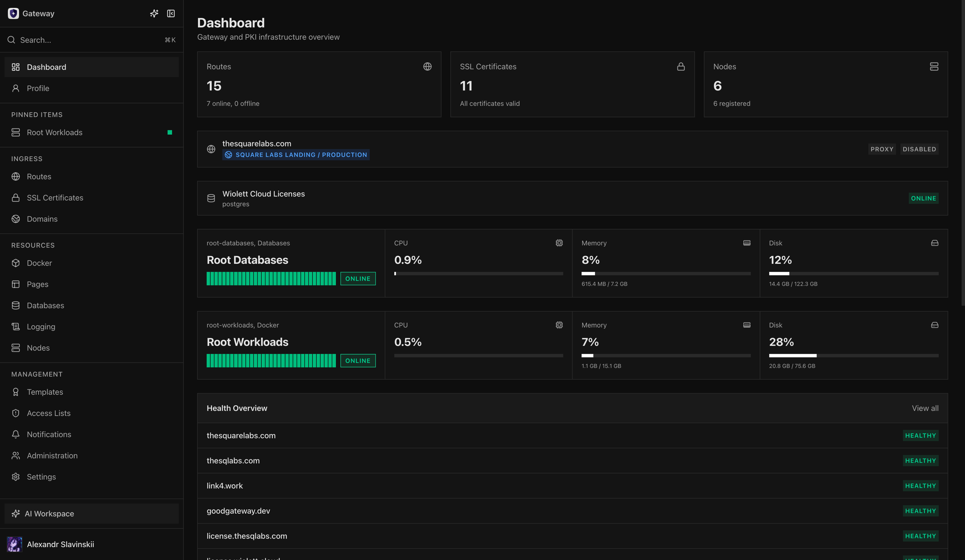Image resolution: width=965 pixels, height=560 pixels.
Task: Click the disk icon for Root Workloads
Action: point(935,325)
